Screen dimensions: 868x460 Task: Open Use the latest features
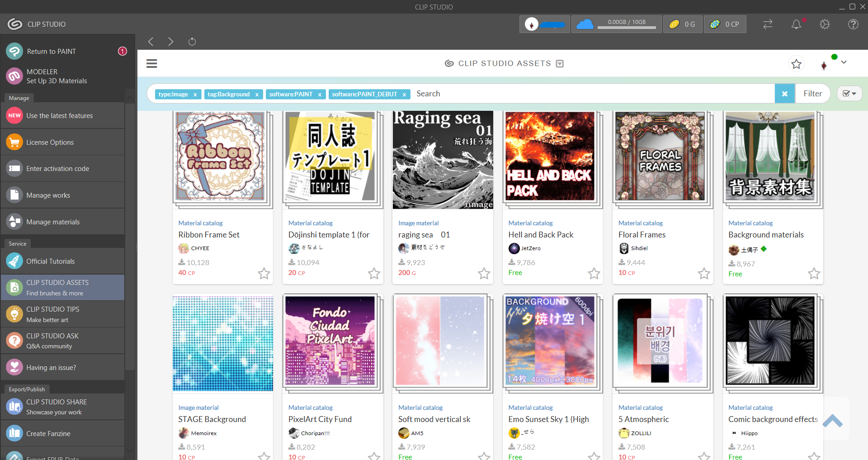(x=62, y=115)
